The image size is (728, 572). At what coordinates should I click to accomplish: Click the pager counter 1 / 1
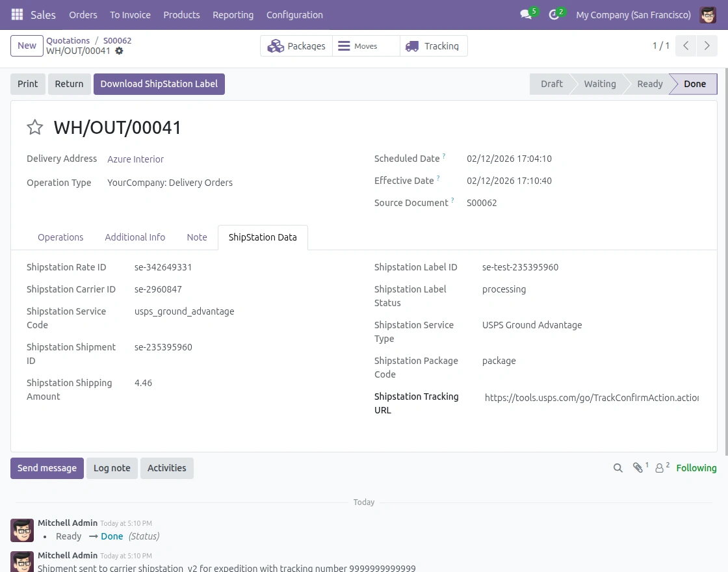pos(660,45)
